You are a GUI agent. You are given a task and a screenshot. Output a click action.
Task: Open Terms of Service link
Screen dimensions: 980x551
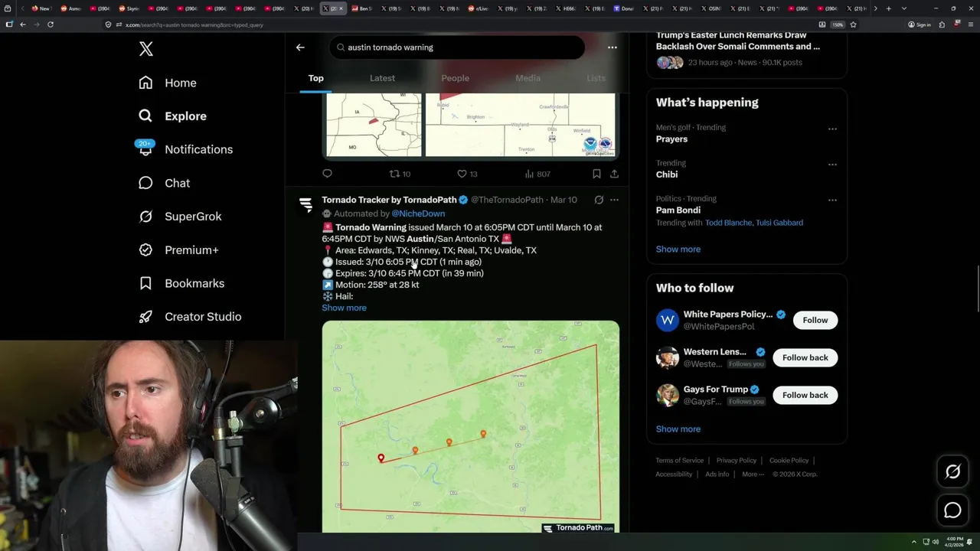coord(679,461)
